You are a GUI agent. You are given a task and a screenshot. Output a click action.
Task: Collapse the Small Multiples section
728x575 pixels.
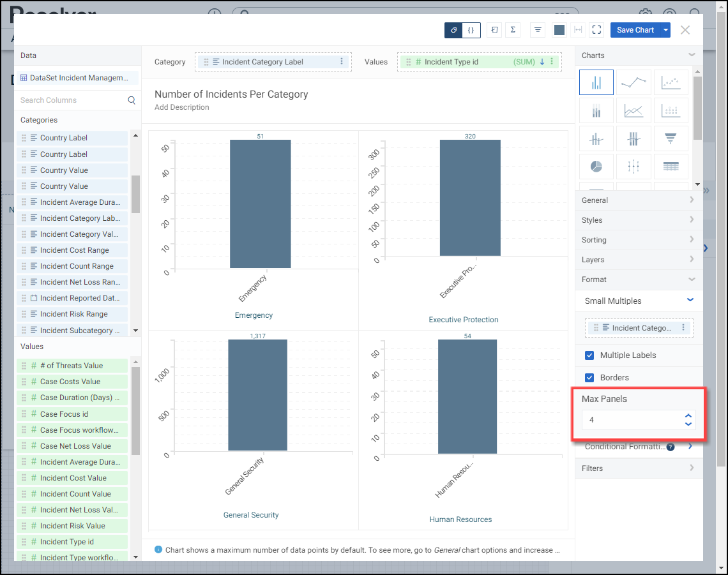(690, 301)
